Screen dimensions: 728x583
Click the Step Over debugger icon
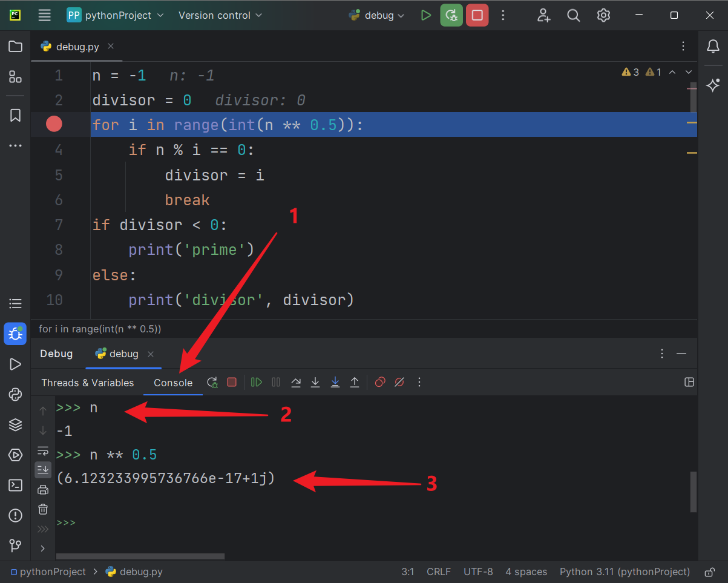[x=296, y=382]
